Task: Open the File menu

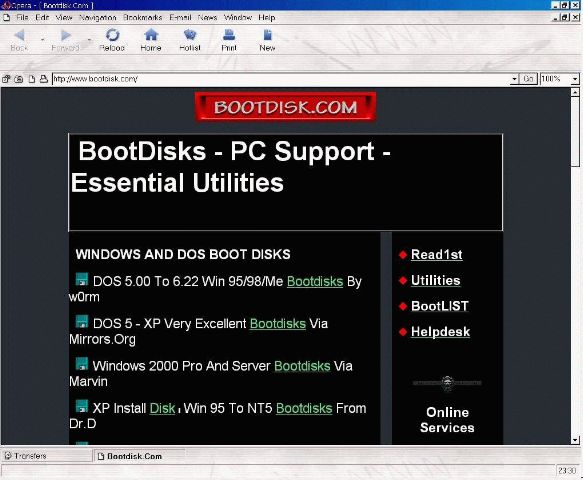Action: click(22, 17)
